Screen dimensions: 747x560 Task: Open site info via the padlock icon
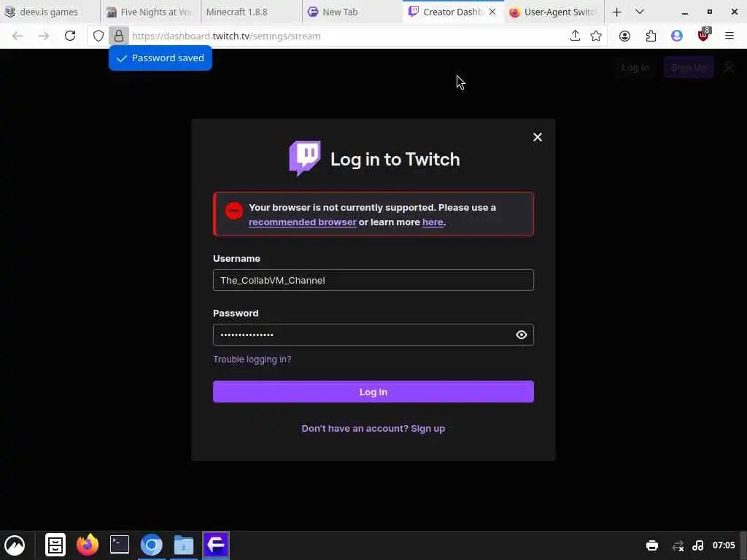(x=119, y=36)
